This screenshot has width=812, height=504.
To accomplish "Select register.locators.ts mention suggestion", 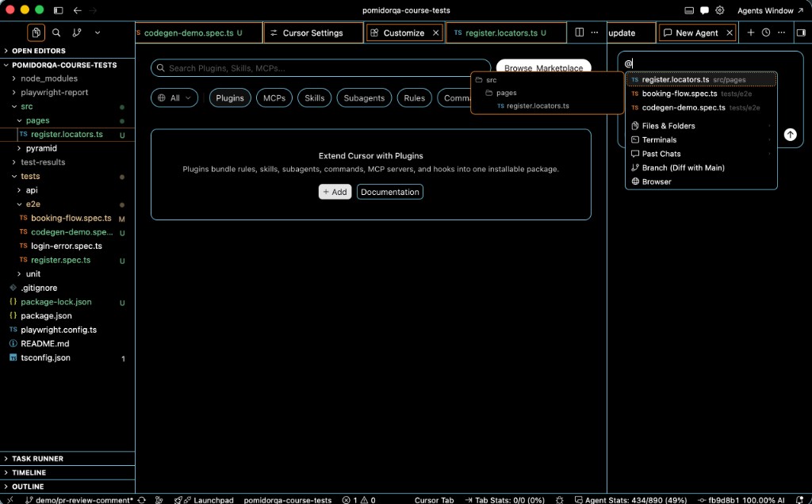I will coord(701,80).
